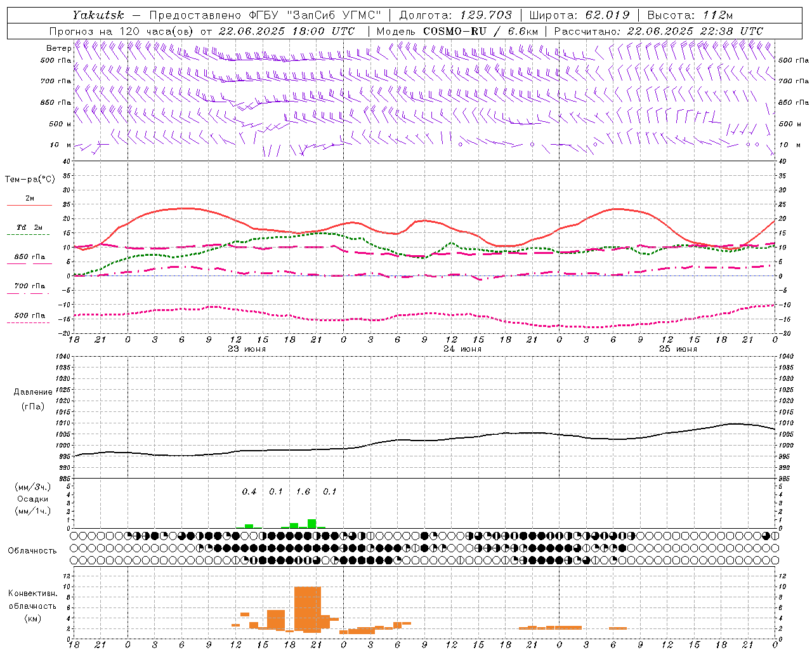812x650 pixels.
Task: Click the Давление pressure panel label
Action: tap(33, 392)
